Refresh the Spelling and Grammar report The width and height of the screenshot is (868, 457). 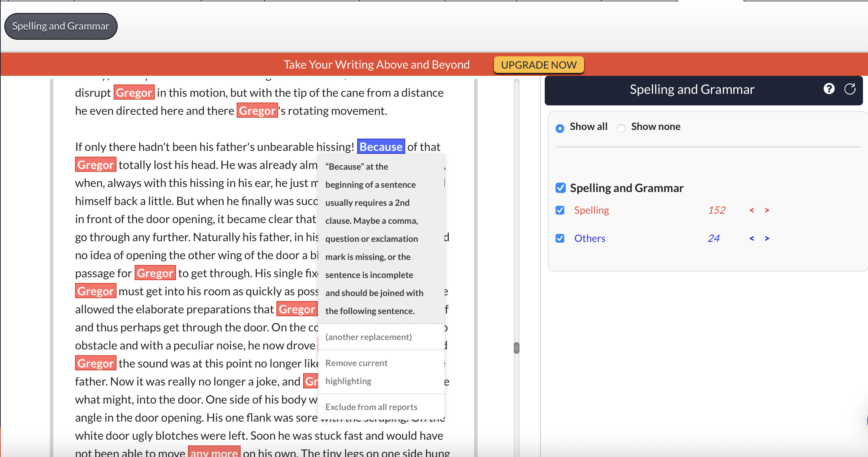[x=850, y=89]
